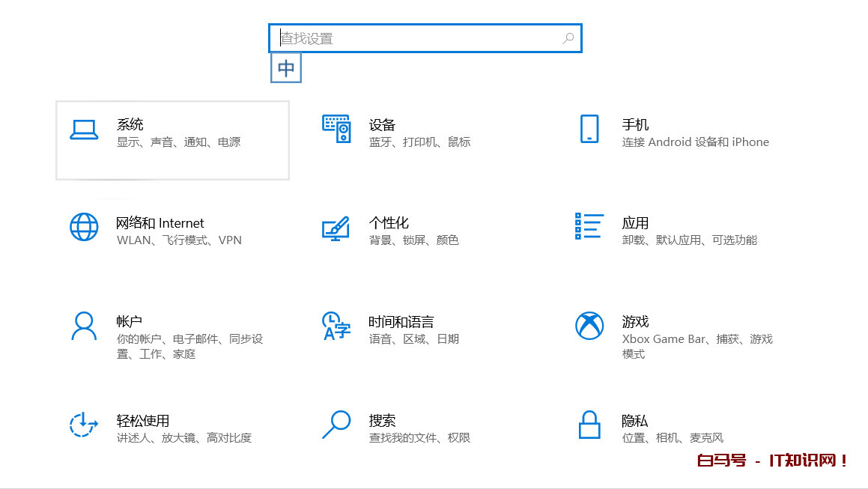The width and height of the screenshot is (868, 489).
Task: Click 卸载、默认应用、可选功能 description under 应用
Action: coord(690,240)
